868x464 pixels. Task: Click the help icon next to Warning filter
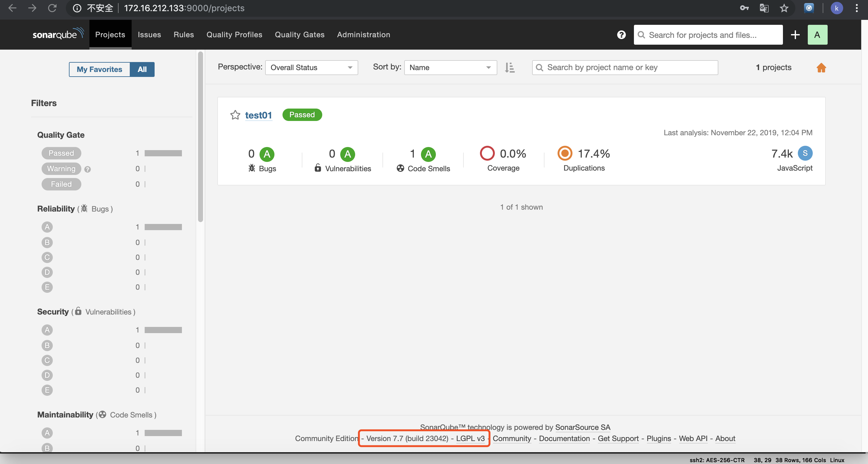tap(88, 169)
